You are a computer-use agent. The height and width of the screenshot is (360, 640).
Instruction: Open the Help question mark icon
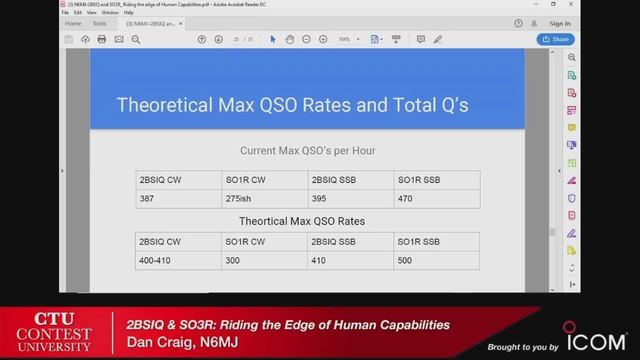[518, 23]
